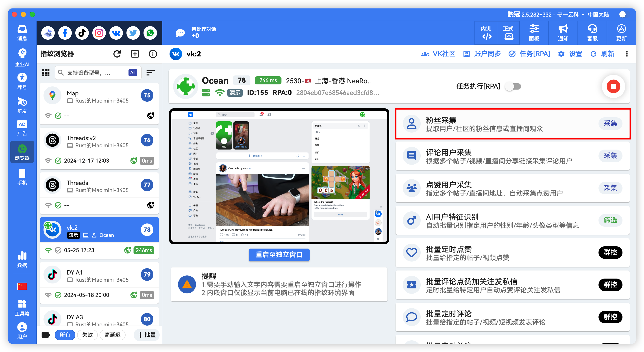Open the All search filter dropdown
The height and width of the screenshot is (352, 644).
pos(133,73)
